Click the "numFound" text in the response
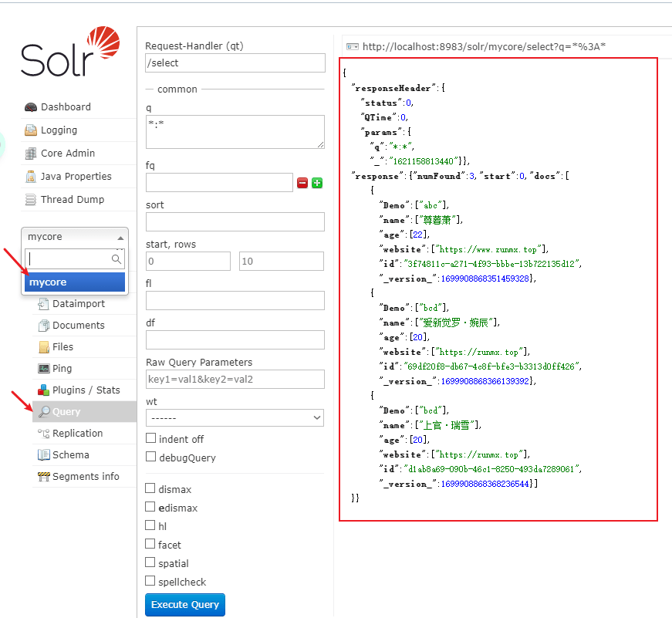The height and width of the screenshot is (618, 672). pos(439,176)
